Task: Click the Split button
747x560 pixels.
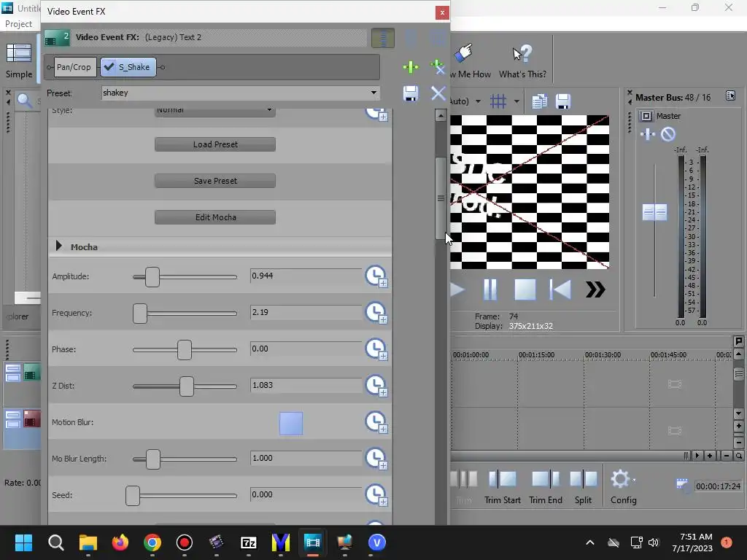Action: tap(583, 487)
